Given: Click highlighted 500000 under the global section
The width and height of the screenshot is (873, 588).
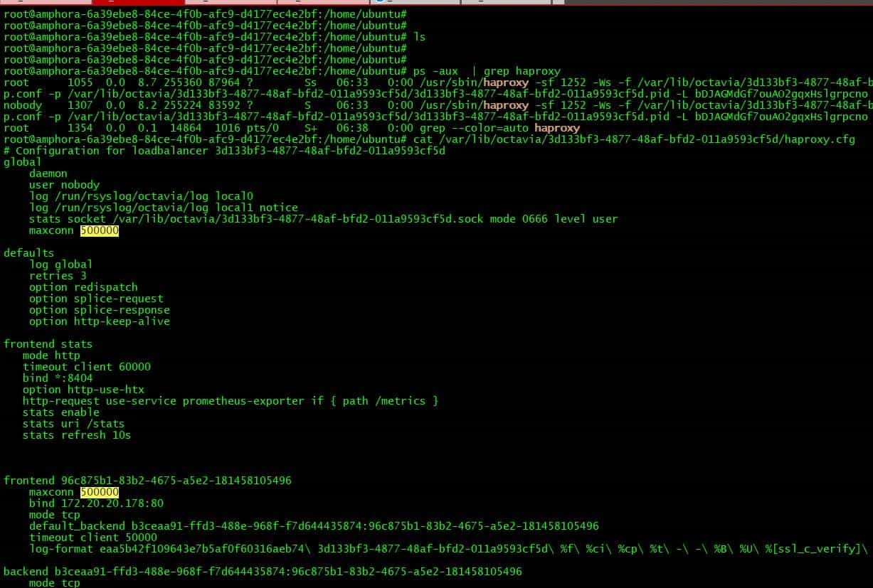Looking at the screenshot, I should 100,230.
